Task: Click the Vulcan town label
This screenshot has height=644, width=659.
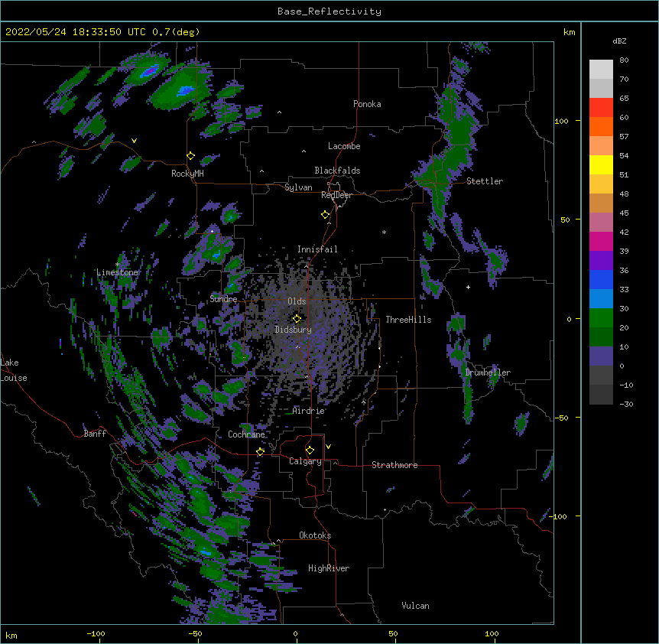Action: 415,606
